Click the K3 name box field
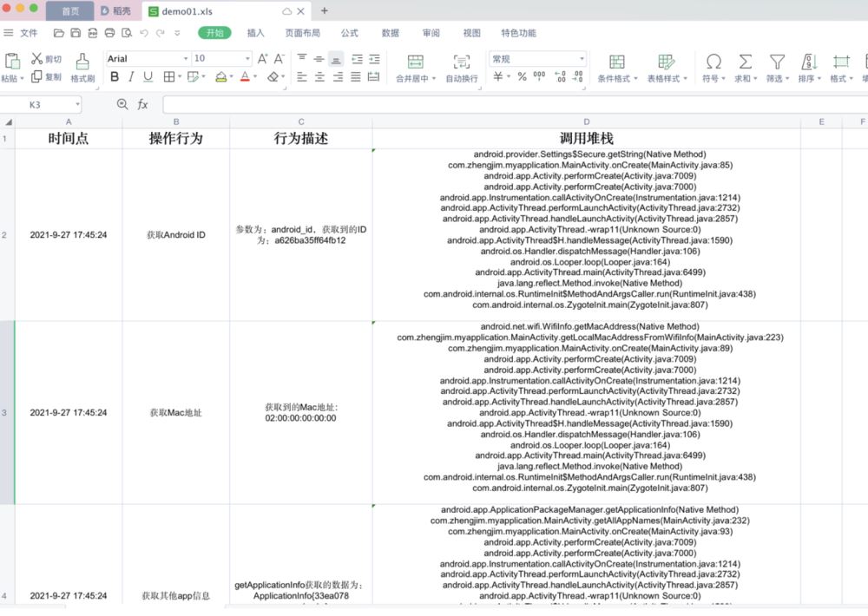The width and height of the screenshot is (868, 616). click(x=41, y=105)
